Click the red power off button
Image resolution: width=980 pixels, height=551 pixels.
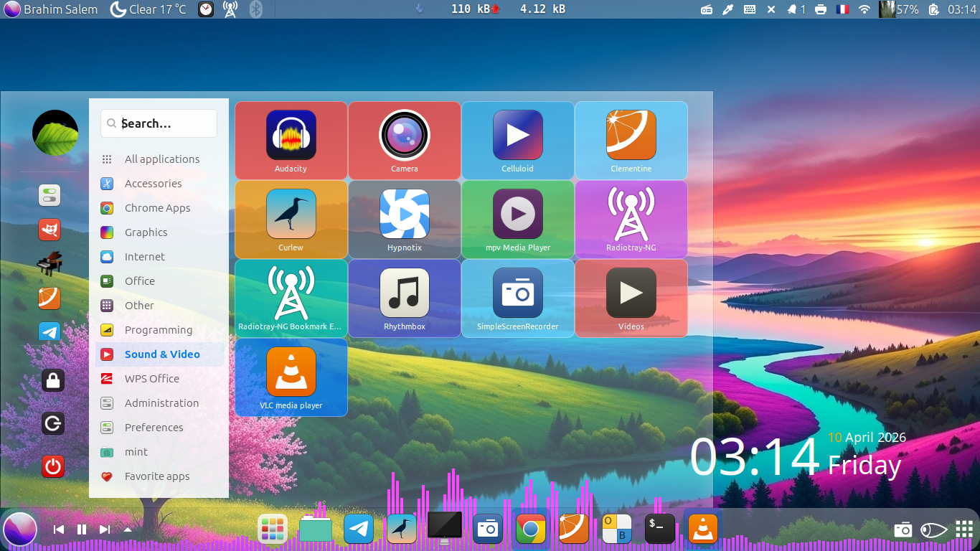tap(53, 466)
